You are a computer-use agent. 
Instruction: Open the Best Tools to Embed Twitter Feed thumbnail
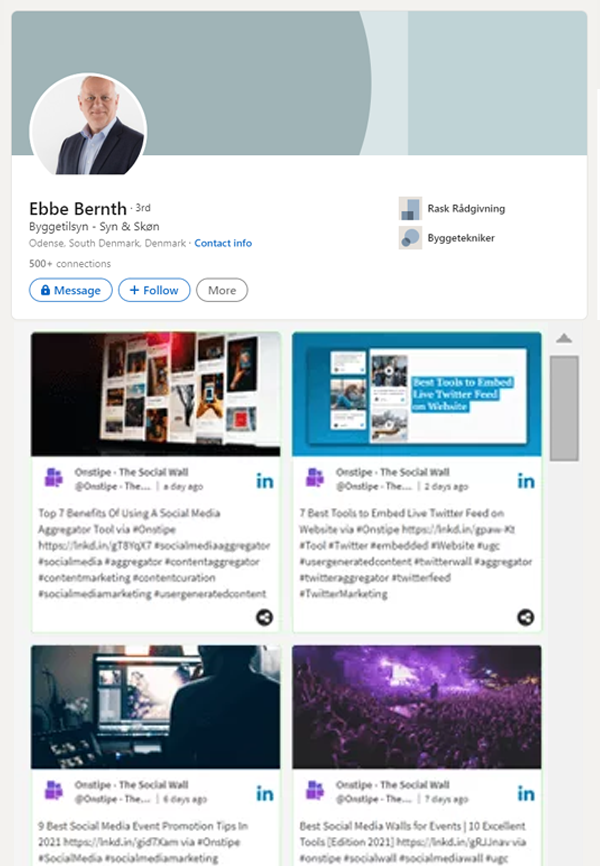pos(417,394)
